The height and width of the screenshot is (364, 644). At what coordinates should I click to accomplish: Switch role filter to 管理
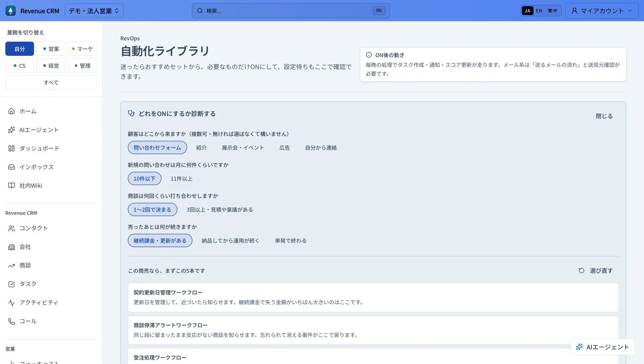pos(82,66)
